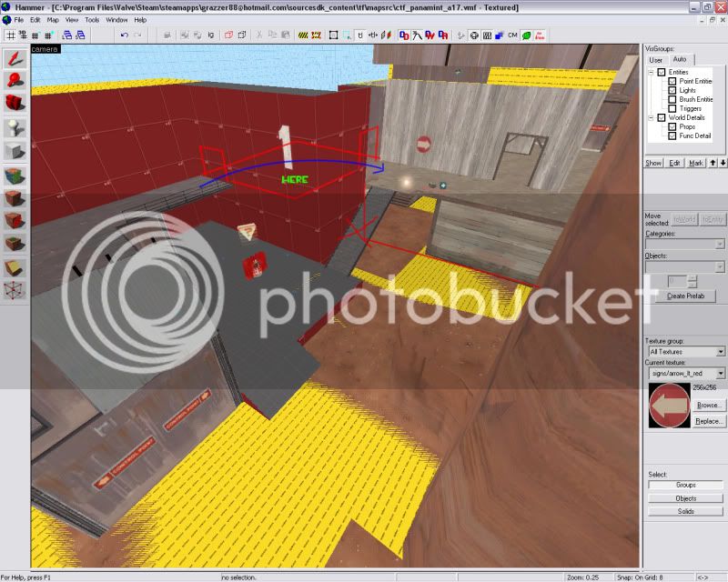Open the Window menu
728x582 pixels.
[x=116, y=20]
